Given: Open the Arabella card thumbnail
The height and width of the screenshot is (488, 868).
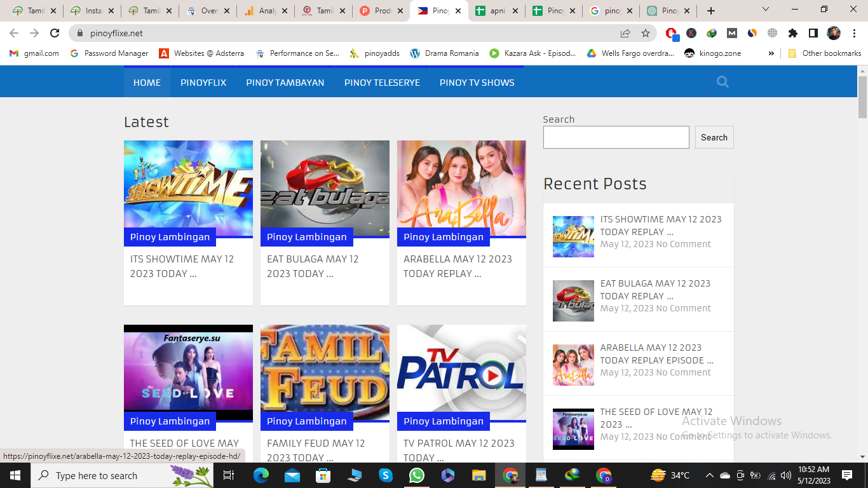Looking at the screenshot, I should [461, 189].
